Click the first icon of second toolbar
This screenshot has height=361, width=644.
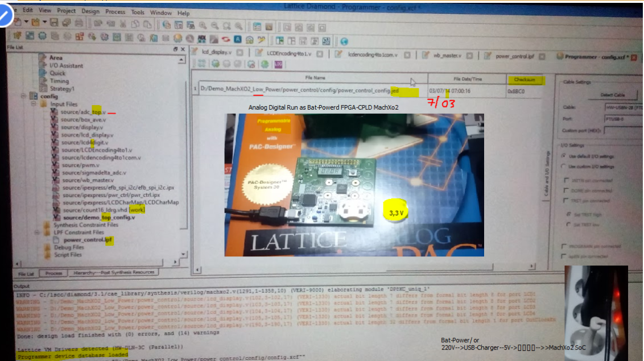tap(18, 35)
